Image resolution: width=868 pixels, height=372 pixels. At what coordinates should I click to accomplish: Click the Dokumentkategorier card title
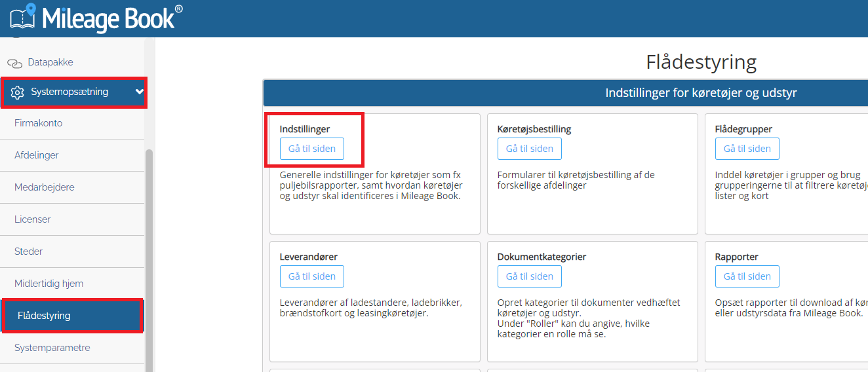542,257
